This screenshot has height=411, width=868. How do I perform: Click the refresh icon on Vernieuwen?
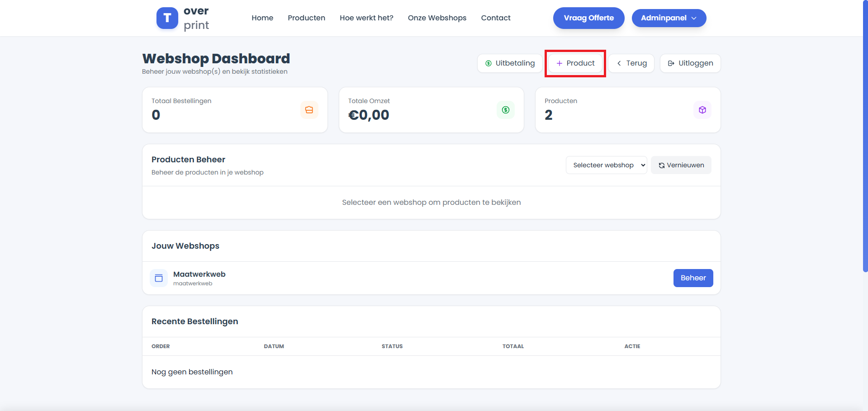point(661,165)
